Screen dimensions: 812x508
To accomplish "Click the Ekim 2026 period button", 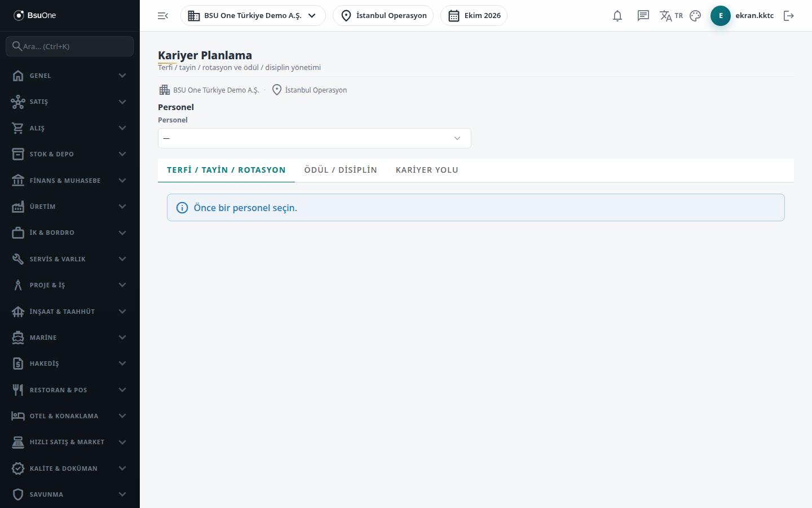I will pos(474,16).
